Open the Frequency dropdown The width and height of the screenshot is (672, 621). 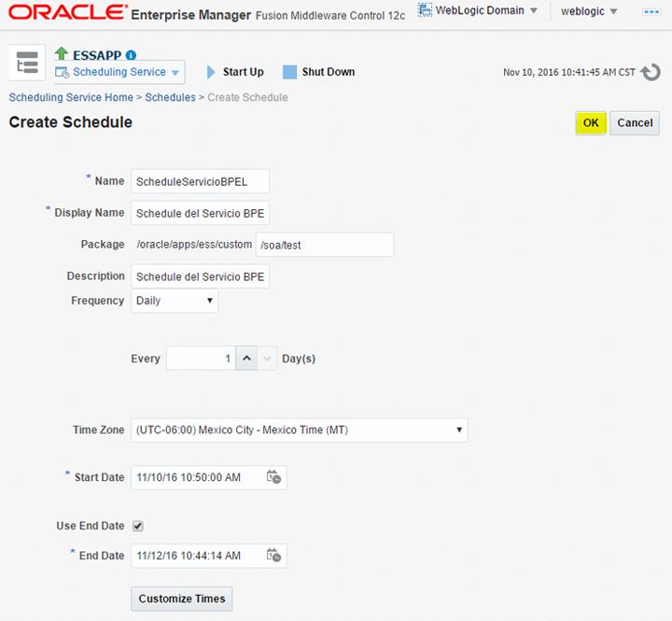click(175, 301)
